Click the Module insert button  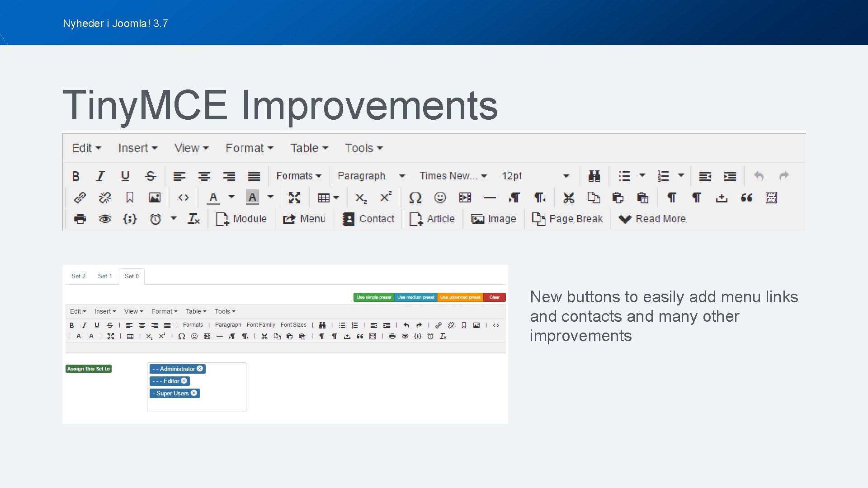pos(241,219)
